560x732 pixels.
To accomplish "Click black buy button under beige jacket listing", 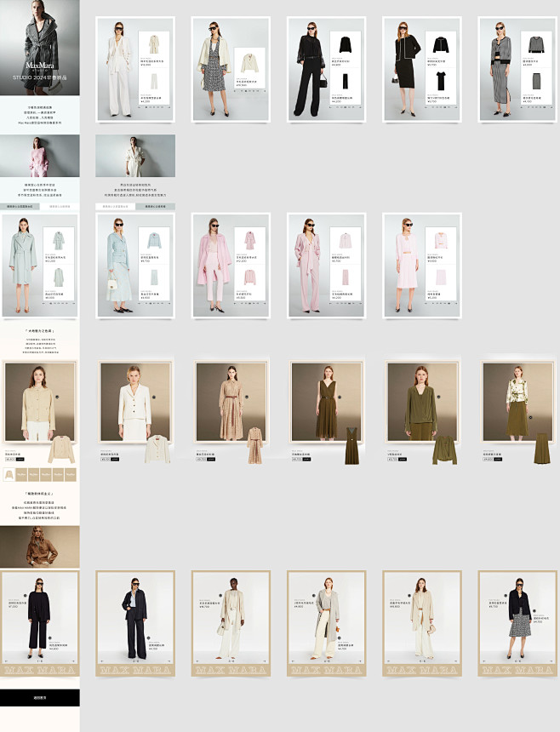I will (x=20, y=459).
